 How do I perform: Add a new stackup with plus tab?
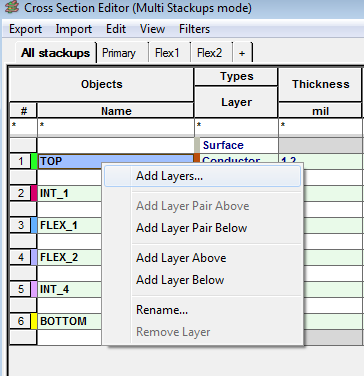[x=242, y=53]
